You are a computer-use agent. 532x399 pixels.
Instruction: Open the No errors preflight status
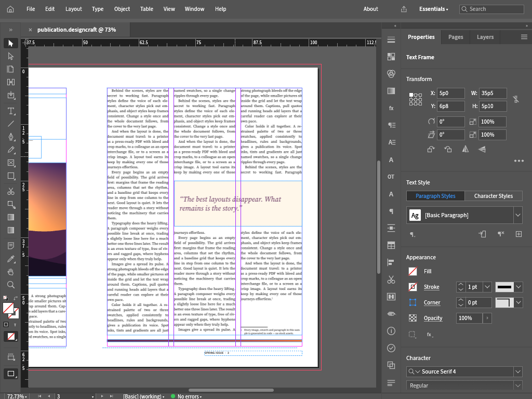tap(186, 396)
